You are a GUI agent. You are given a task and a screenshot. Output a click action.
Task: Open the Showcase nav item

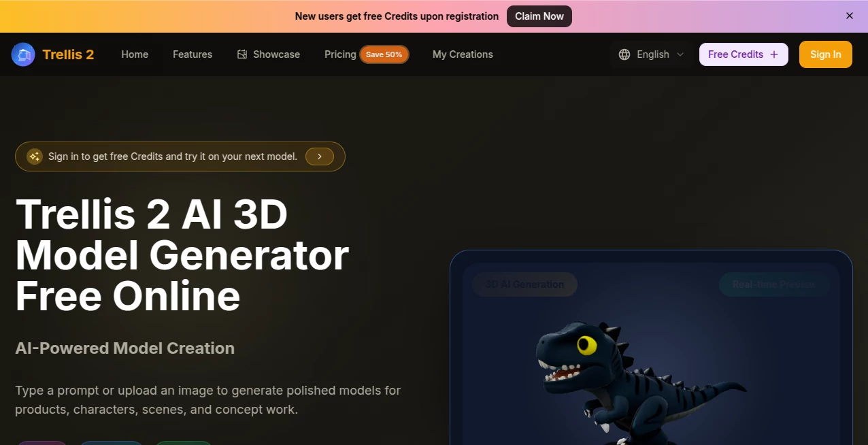point(269,54)
